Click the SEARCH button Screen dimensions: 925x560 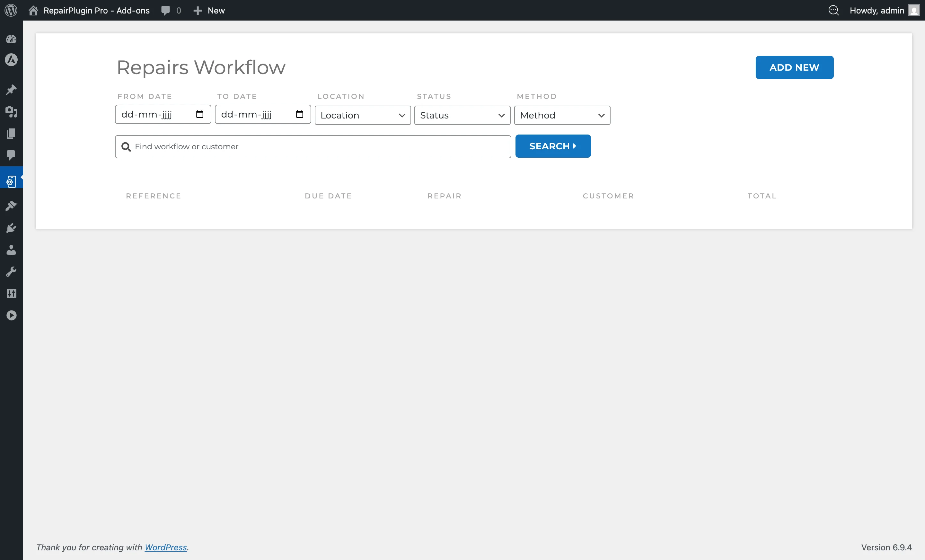tap(553, 146)
